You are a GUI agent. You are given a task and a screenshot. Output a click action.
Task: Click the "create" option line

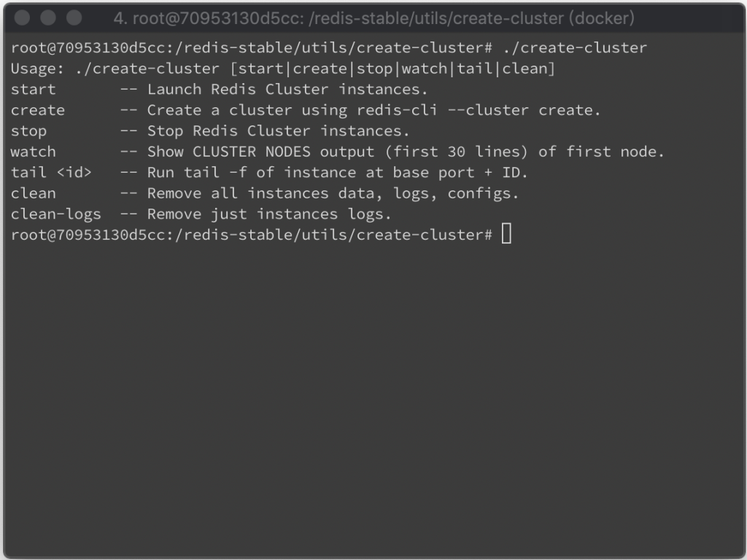(x=306, y=110)
